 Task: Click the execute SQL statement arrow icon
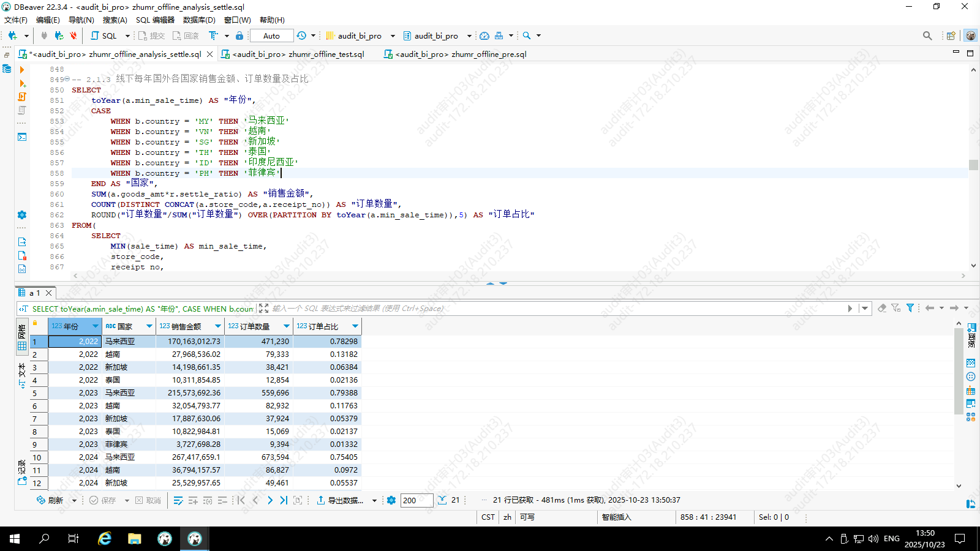click(x=22, y=70)
